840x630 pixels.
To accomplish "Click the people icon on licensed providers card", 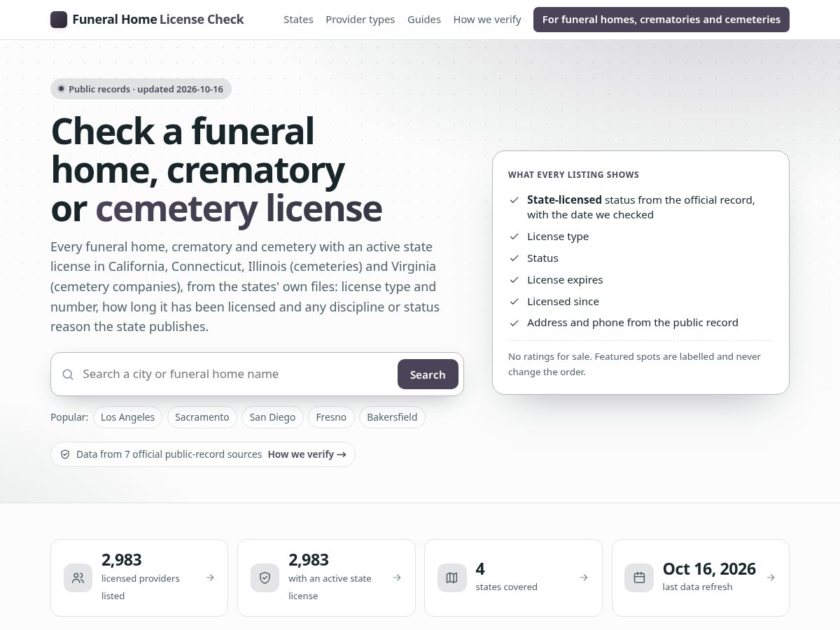I will [x=78, y=577].
